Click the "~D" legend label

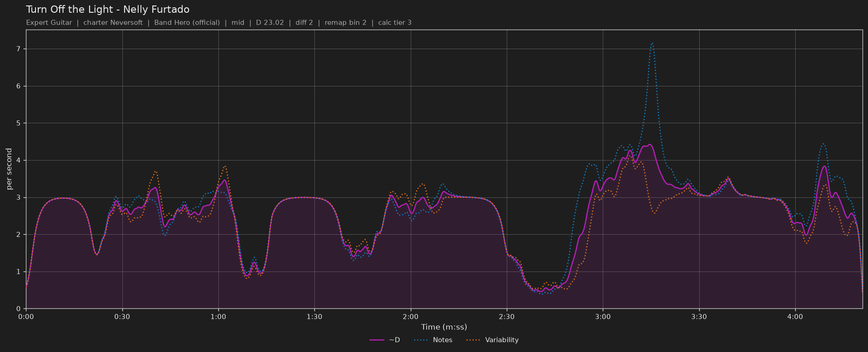394,340
